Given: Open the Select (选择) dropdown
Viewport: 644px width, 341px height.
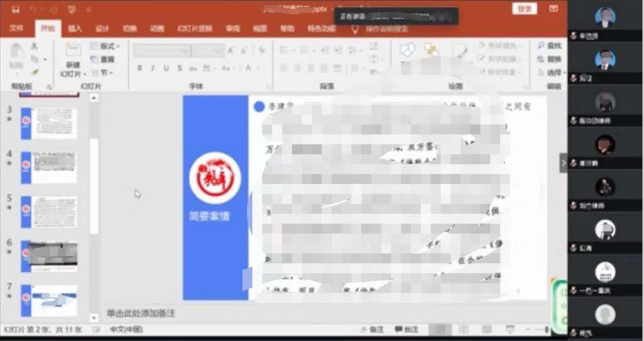Looking at the screenshot, I should tap(551, 73).
